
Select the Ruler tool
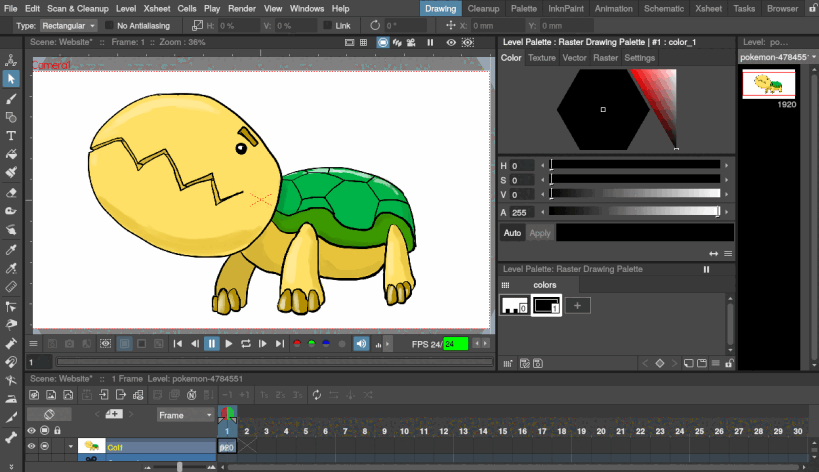(10, 287)
